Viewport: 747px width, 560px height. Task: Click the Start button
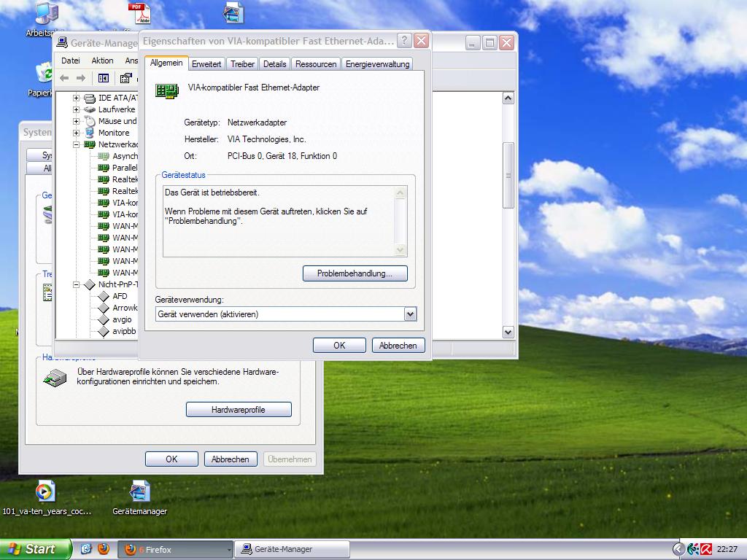[x=34, y=549]
